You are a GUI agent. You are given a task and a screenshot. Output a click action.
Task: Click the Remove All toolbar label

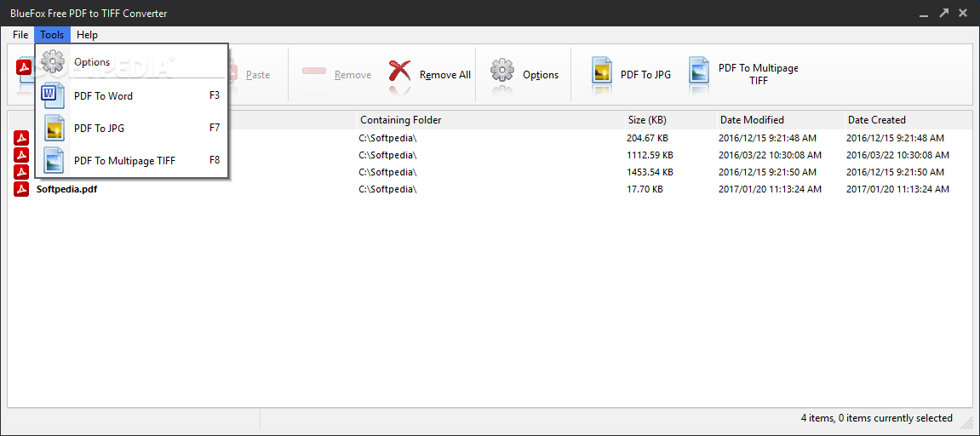[445, 75]
